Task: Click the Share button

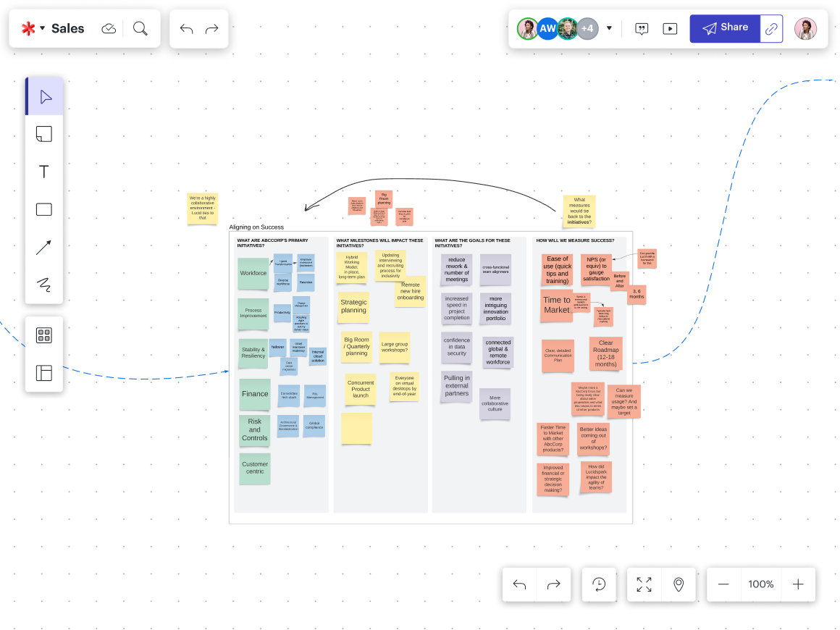Action: [725, 28]
